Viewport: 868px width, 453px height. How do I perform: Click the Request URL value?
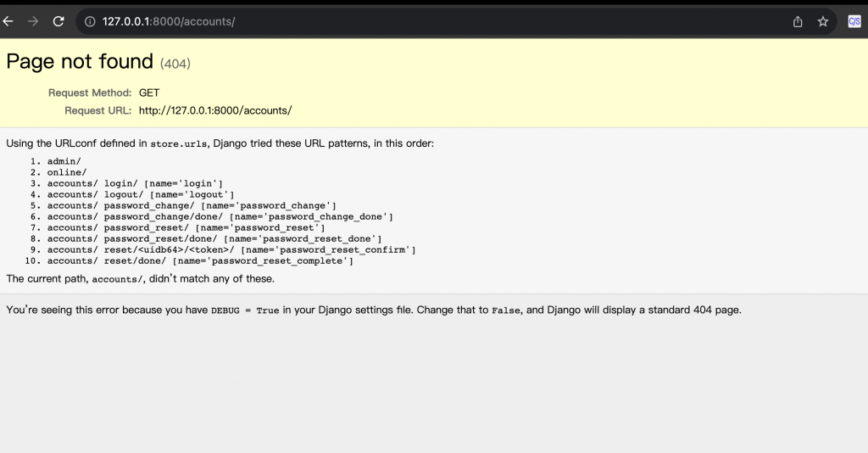215,110
